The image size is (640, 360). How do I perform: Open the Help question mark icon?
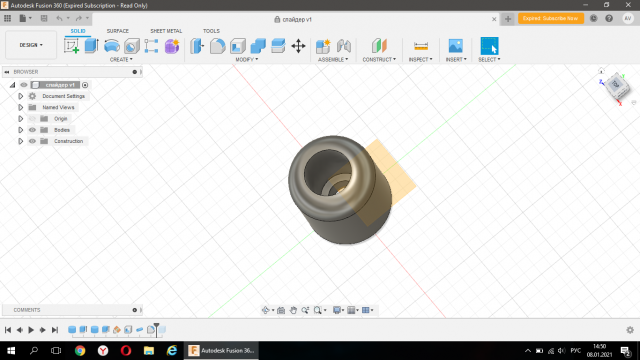609,18
